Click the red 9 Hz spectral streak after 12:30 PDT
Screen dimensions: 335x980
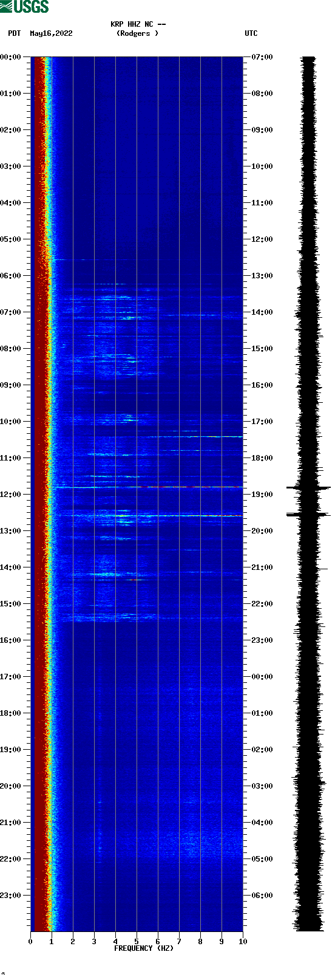tap(223, 516)
